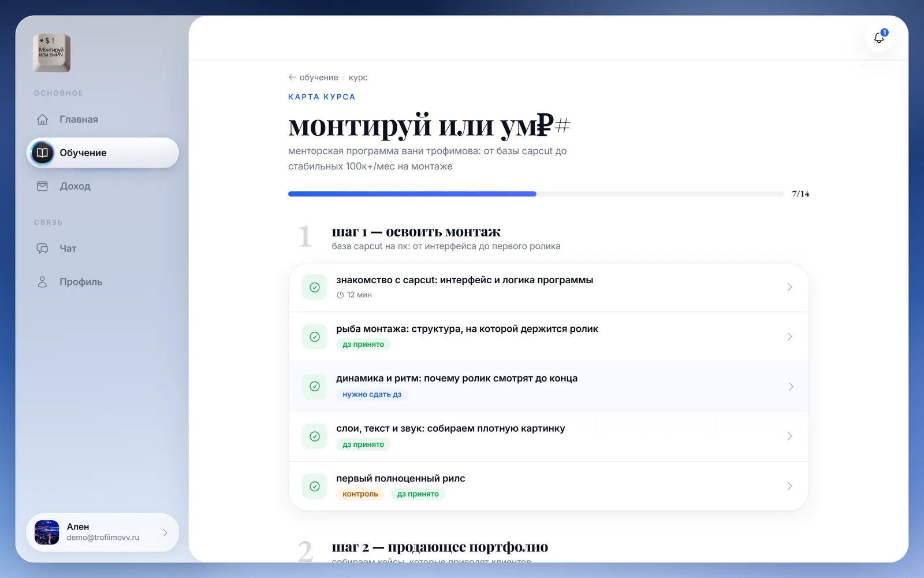This screenshot has height=578, width=924.
Task: Click the demo@trofiimovv.ru email text
Action: [103, 538]
